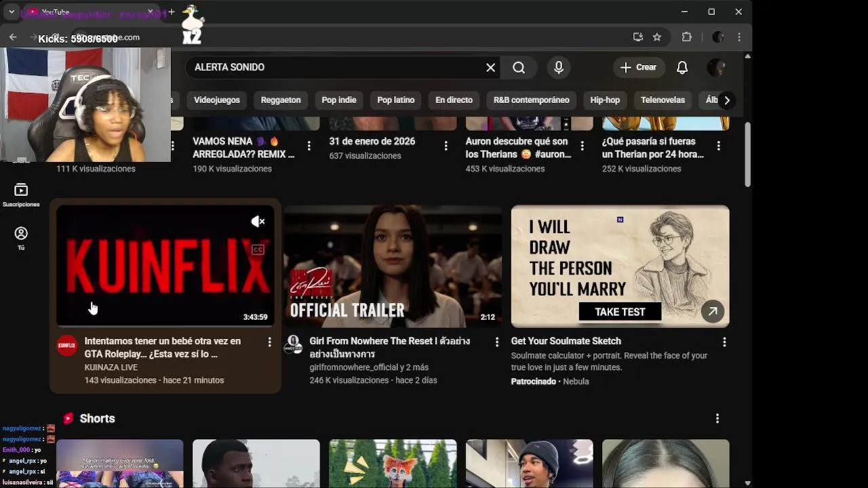Image resolution: width=868 pixels, height=488 pixels.
Task: Open options for the GTA Roleplay video
Action: tap(269, 342)
